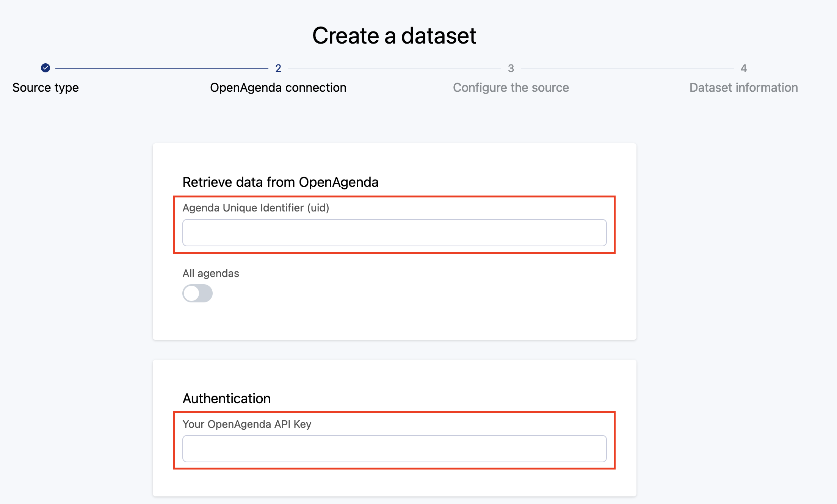Click the Authentication section heading
Image resolution: width=837 pixels, height=504 pixels.
pyautogui.click(x=227, y=399)
